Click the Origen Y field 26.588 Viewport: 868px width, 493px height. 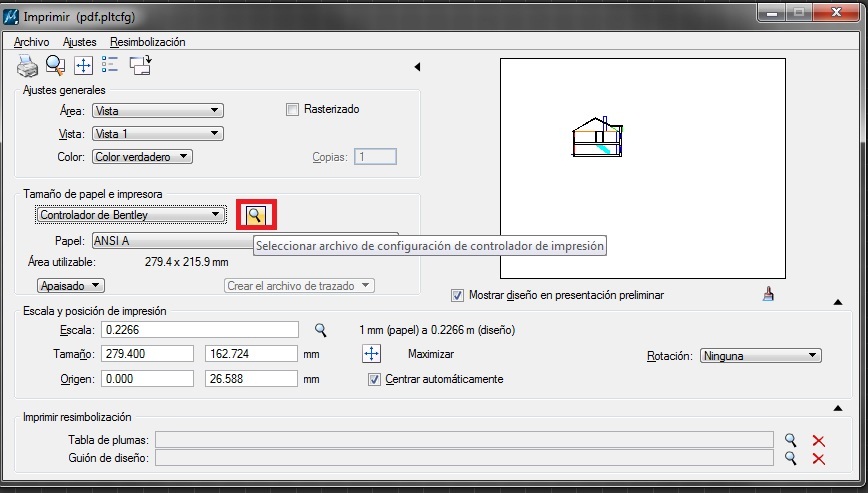251,379
